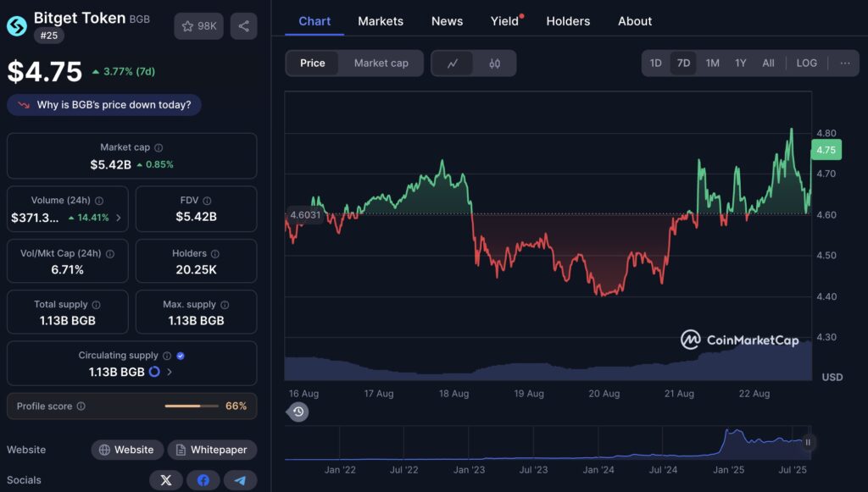Add BGB to watchlist via star button
This screenshot has height=492, width=868.
click(x=198, y=26)
